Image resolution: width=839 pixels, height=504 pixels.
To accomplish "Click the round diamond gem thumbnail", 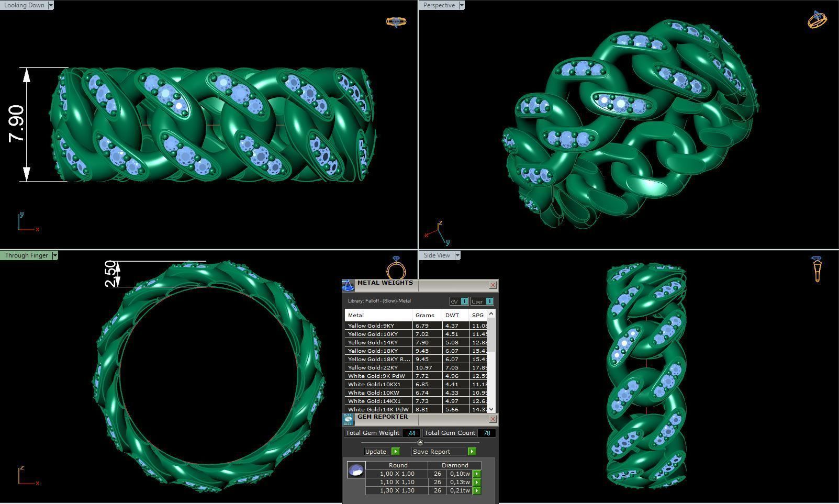I will point(356,469).
